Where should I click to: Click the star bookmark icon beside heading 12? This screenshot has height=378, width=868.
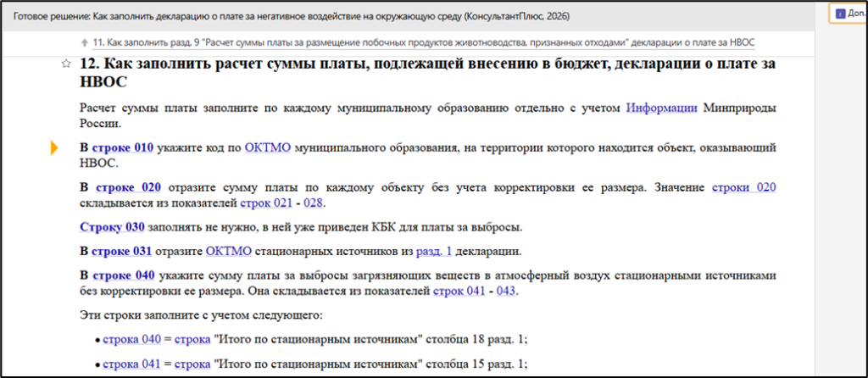point(66,65)
